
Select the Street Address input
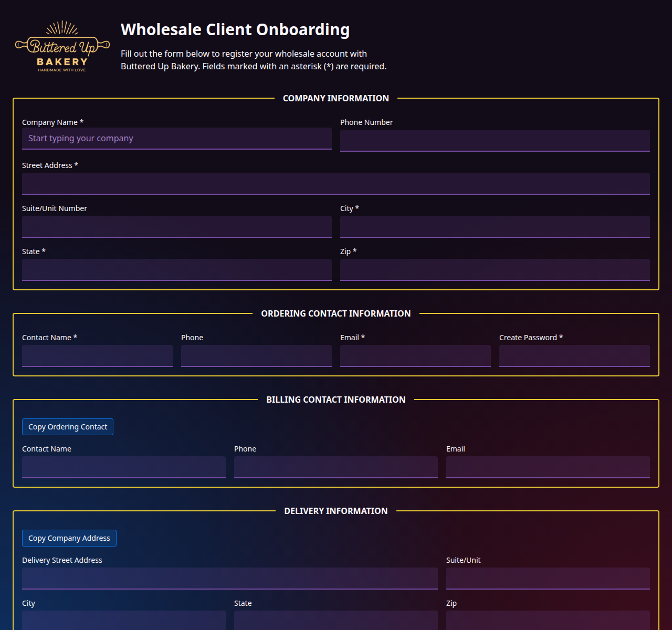(x=335, y=183)
